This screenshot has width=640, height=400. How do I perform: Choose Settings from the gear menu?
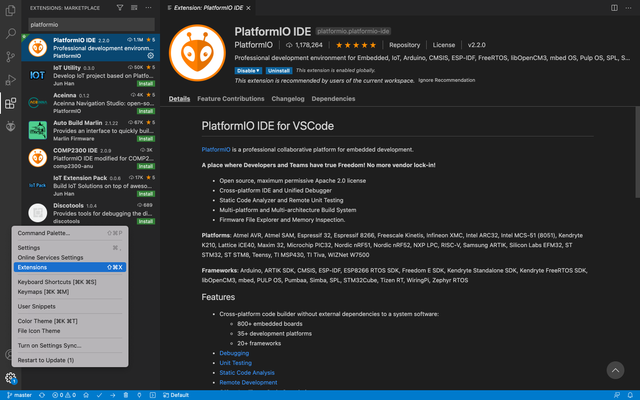tap(70, 248)
